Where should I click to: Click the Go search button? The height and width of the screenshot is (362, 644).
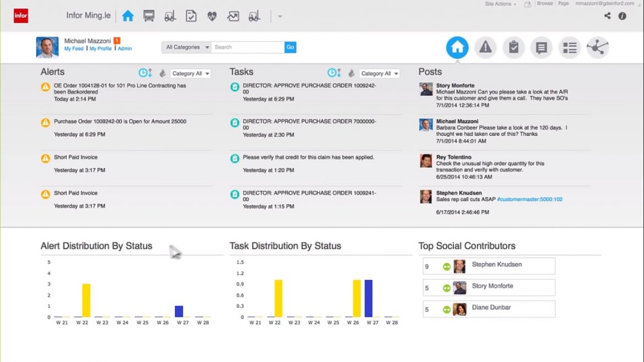tap(290, 47)
